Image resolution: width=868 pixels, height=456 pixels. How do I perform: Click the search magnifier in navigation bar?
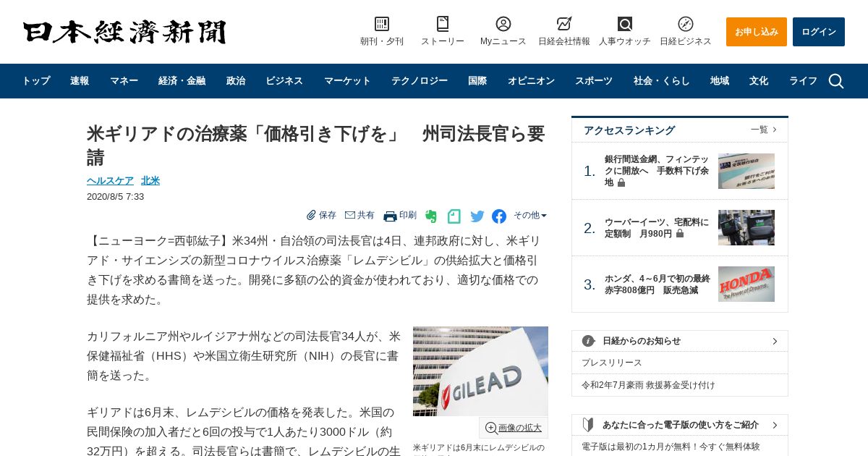point(836,81)
